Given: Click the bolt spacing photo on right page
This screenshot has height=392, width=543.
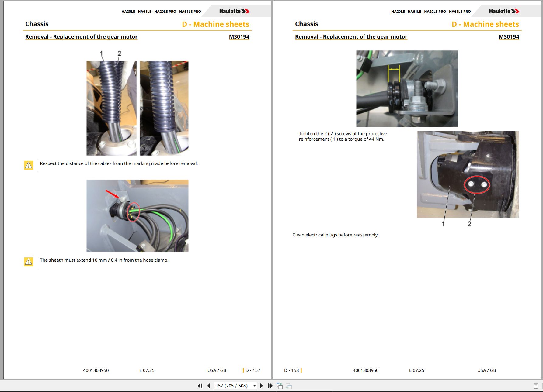Looking at the screenshot, I should [407, 89].
